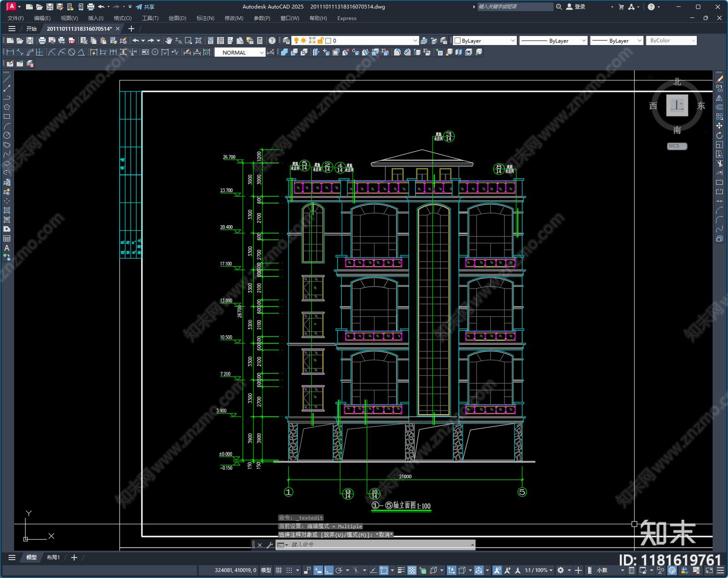Click the 共享 share button
Image resolution: width=728 pixels, height=578 pixels.
point(145,7)
